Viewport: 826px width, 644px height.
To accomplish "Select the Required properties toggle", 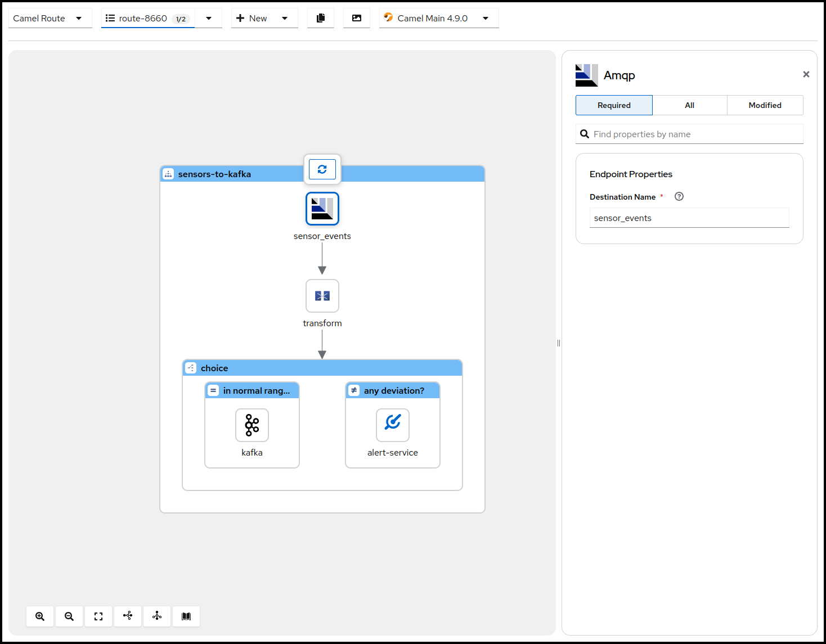I will (614, 105).
